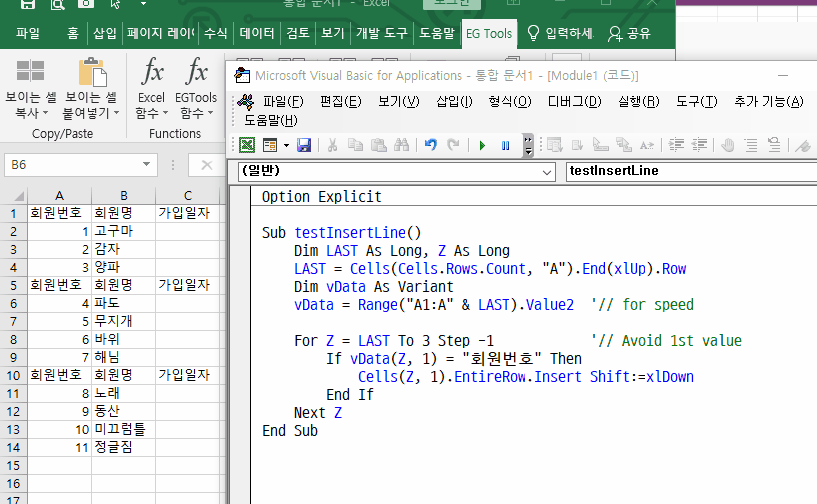
Task: Switch to the Excel 개발 도구 ribbon tab
Action: (x=382, y=33)
